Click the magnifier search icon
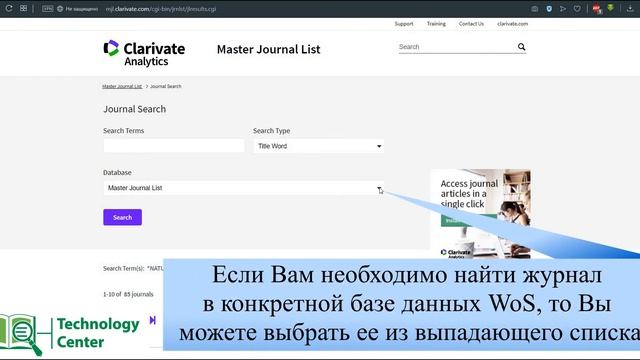The height and width of the screenshot is (360, 640). 521,47
